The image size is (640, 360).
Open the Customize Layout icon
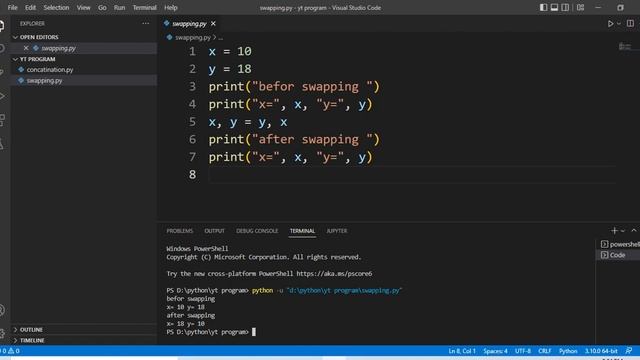tap(580, 7)
